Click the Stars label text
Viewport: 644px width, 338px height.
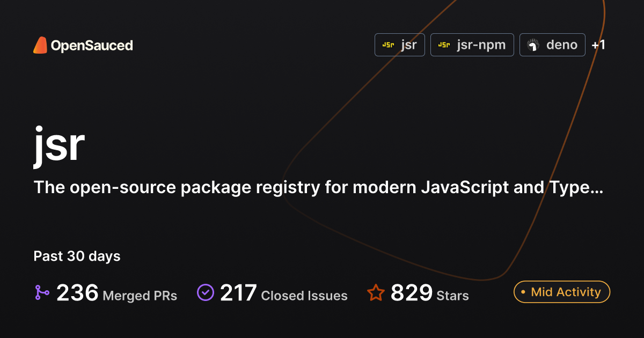click(452, 296)
